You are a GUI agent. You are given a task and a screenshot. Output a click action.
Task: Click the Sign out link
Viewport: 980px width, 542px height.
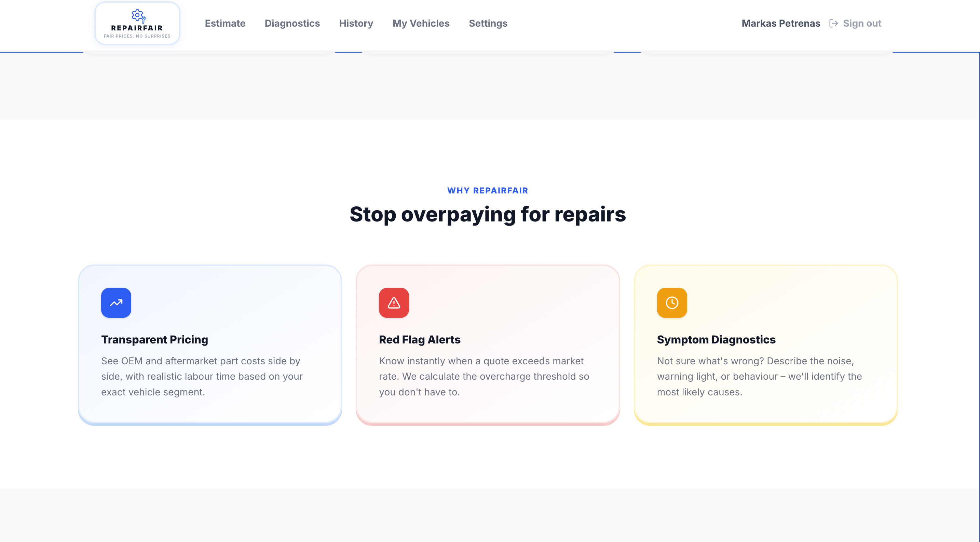[x=862, y=24]
